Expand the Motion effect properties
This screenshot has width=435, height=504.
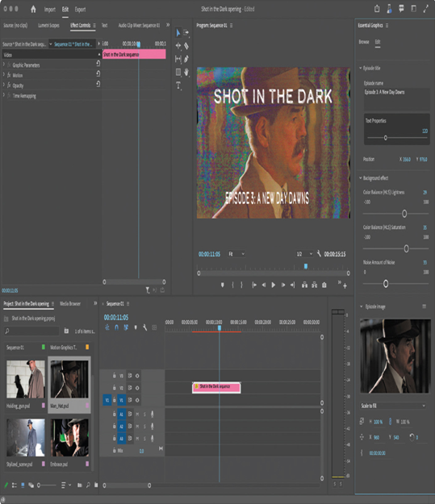(4, 75)
